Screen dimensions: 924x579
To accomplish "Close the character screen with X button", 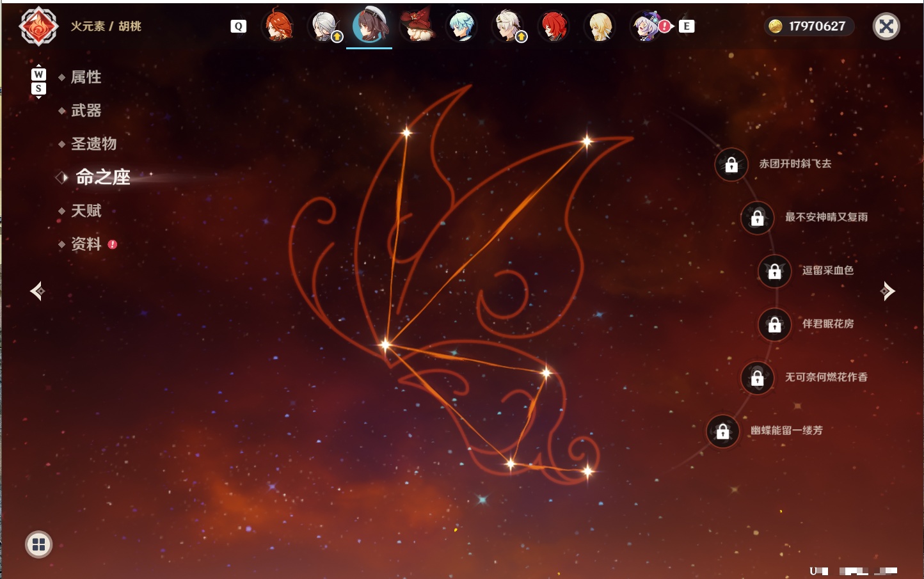I will pyautogui.click(x=886, y=26).
